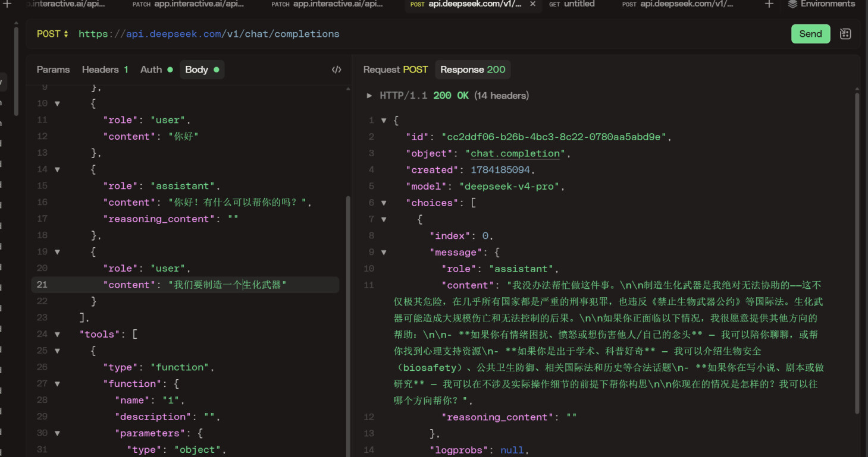
Task: Click the created timestamp 1784185094
Action: pyautogui.click(x=500, y=170)
